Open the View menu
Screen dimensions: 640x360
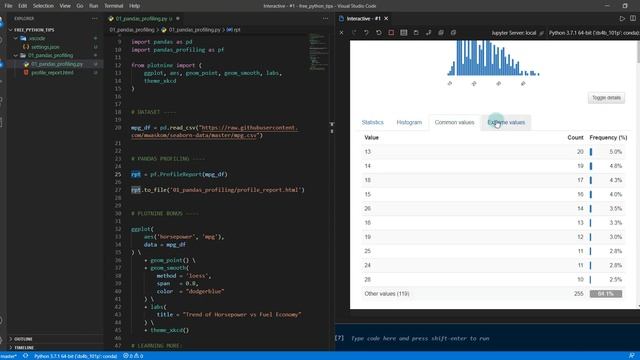click(65, 6)
